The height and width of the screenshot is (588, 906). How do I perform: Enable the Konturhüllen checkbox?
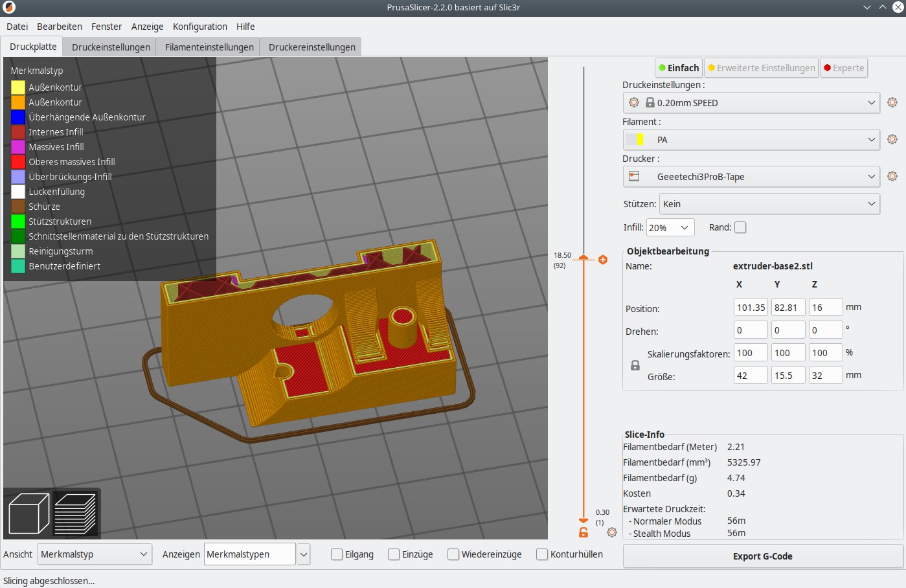[542, 554]
